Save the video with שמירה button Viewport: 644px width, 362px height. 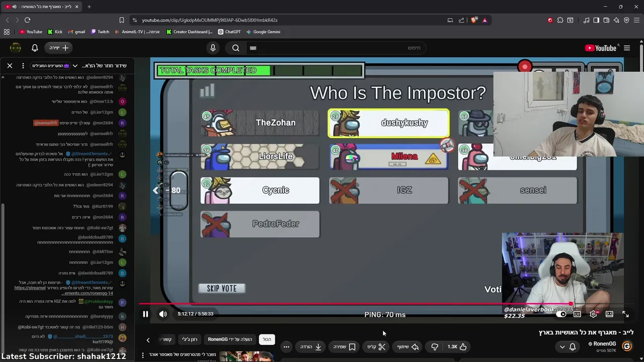tap(345, 346)
